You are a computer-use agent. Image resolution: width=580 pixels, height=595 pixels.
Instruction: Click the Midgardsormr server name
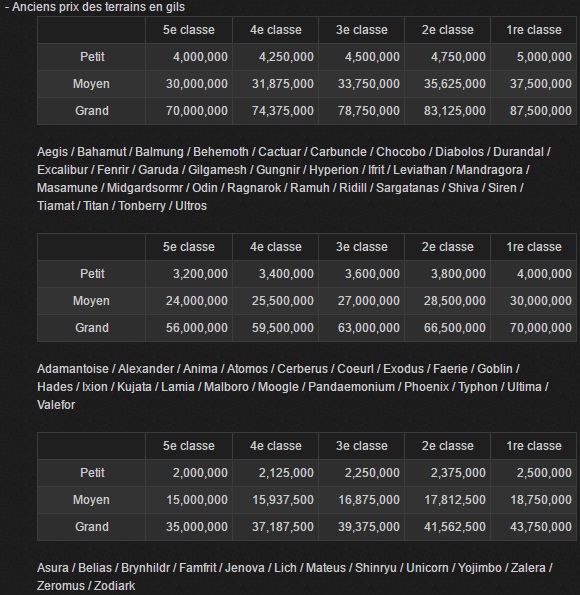(x=145, y=188)
